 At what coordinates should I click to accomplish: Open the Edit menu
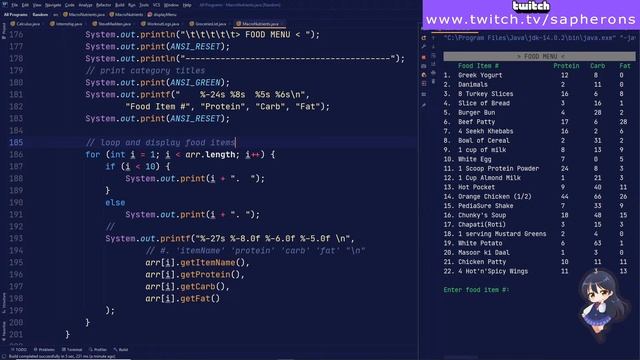coord(25,5)
